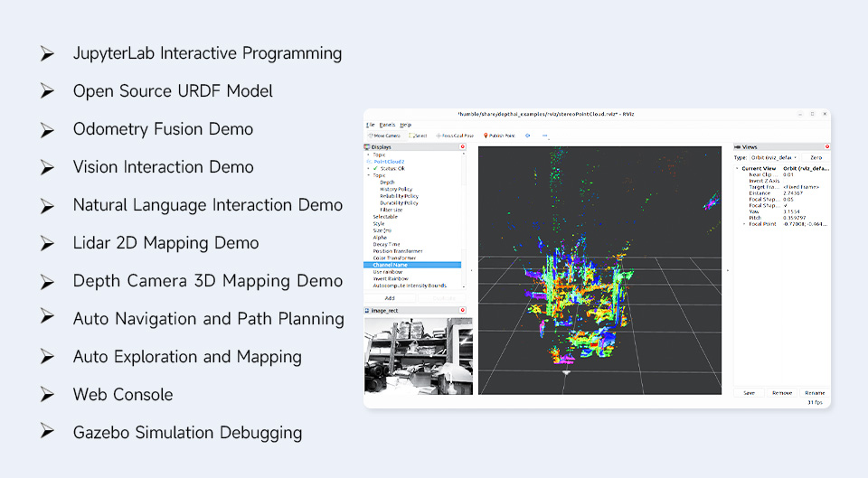The width and height of the screenshot is (868, 478).
Task: Click the Zero button in Views
Action: (x=816, y=157)
